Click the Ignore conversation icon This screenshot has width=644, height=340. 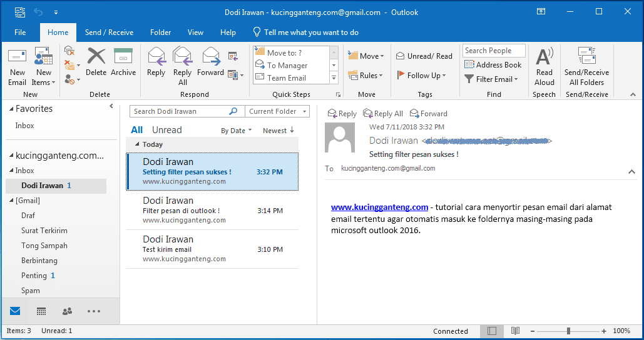(x=69, y=51)
